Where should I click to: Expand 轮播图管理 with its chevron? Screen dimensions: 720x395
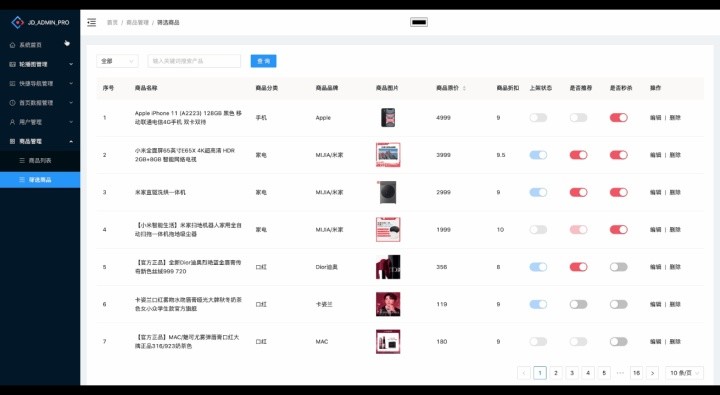coord(71,64)
